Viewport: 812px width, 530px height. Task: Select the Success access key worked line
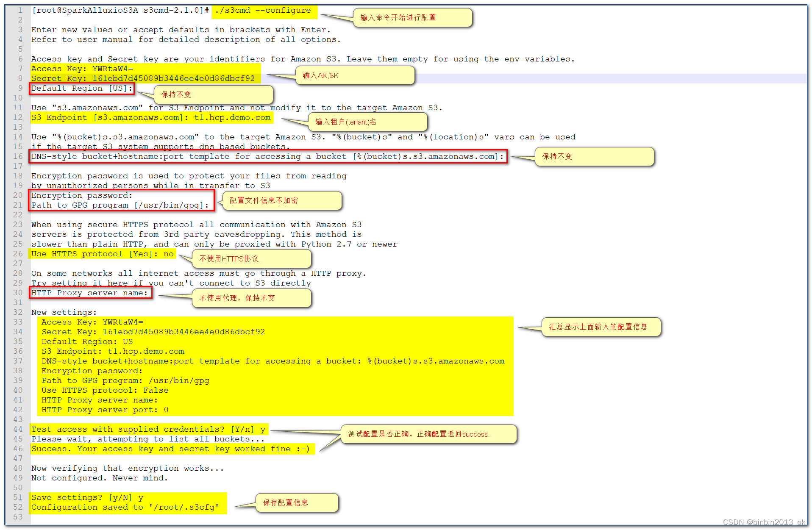[x=171, y=449]
